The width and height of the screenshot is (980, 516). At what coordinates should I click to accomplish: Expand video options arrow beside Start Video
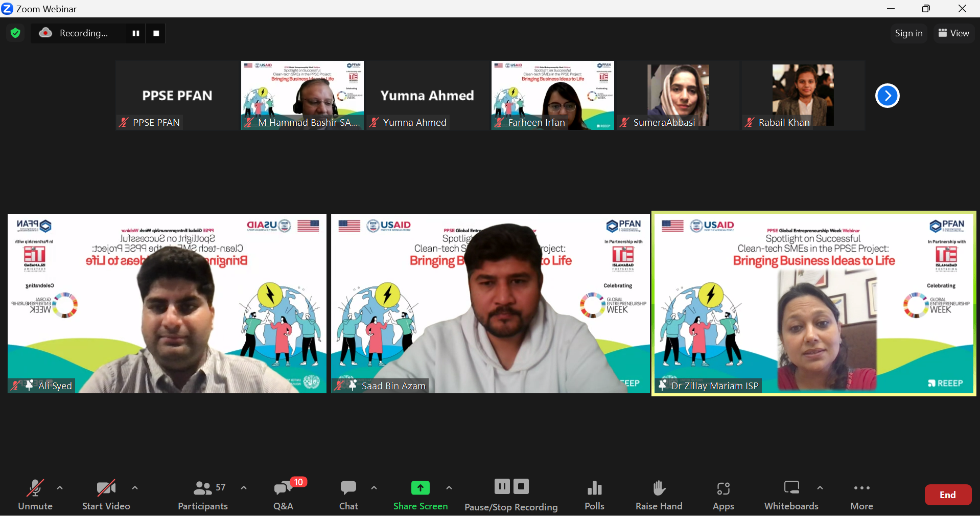(135, 488)
